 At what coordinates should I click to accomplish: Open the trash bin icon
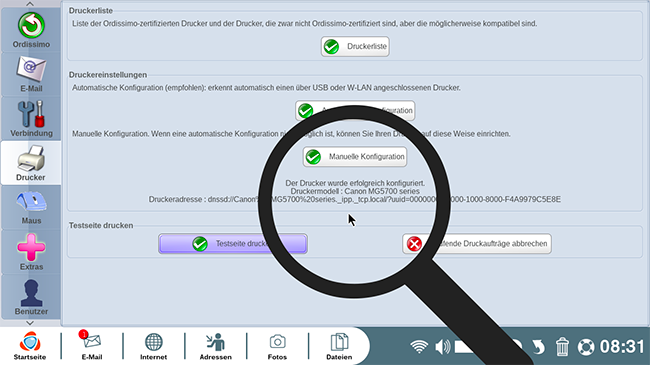pyautogui.click(x=562, y=346)
